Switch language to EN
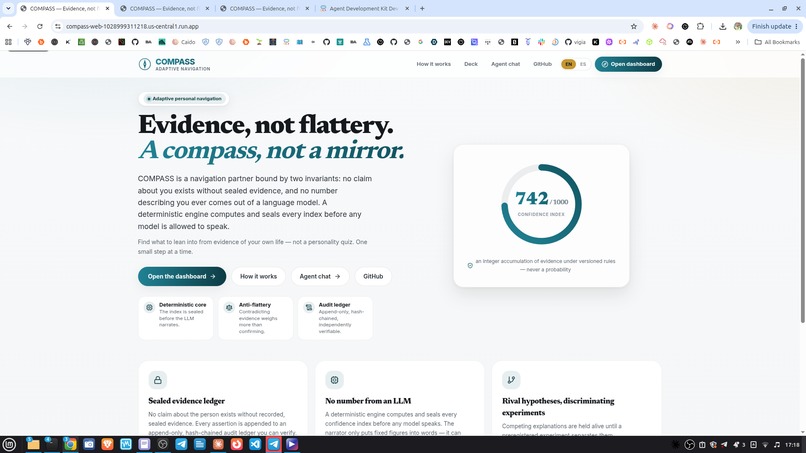Screen dimensions: 806x453 tap(569, 64)
